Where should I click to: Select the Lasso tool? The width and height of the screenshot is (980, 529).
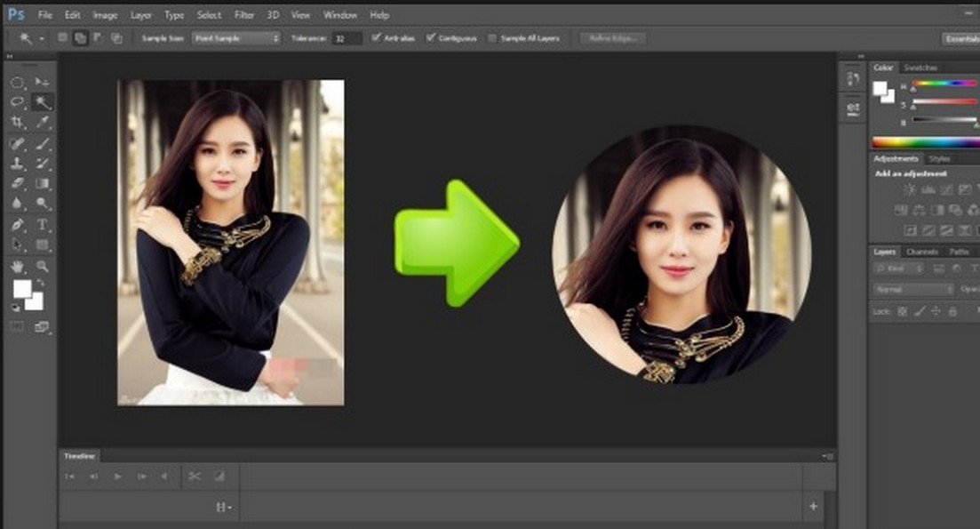tap(17, 100)
